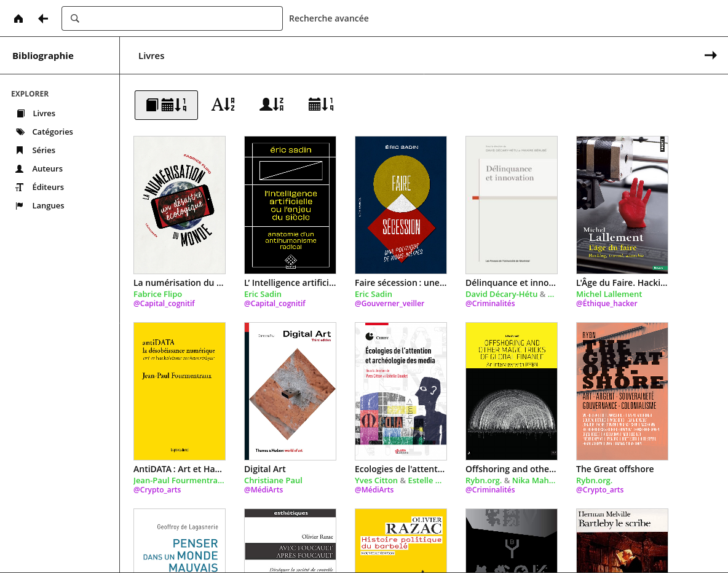The width and height of the screenshot is (728, 573).
Task: Click author Christiane Paul
Action: pos(273,480)
